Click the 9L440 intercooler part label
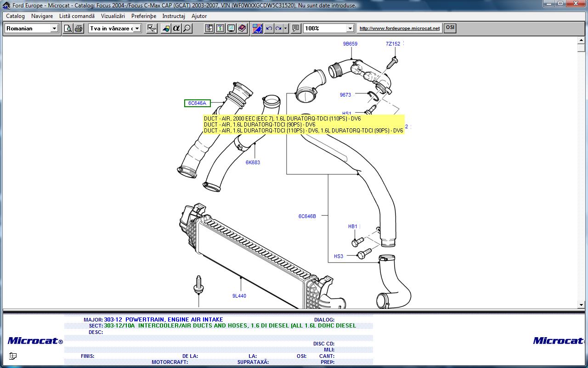 (239, 296)
